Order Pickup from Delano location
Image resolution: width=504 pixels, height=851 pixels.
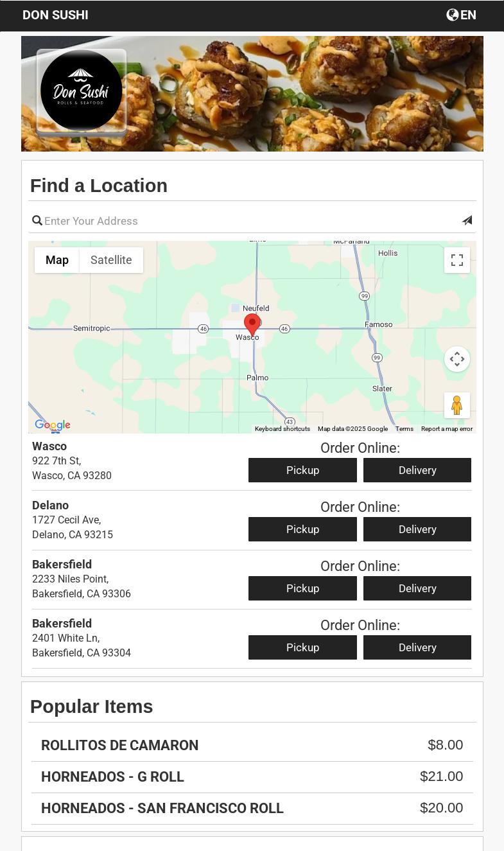click(302, 529)
